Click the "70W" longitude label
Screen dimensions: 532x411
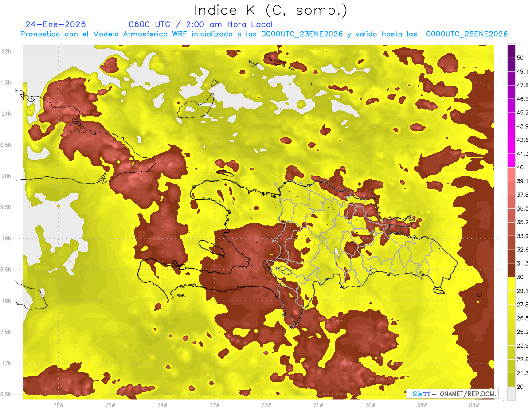[370, 405]
